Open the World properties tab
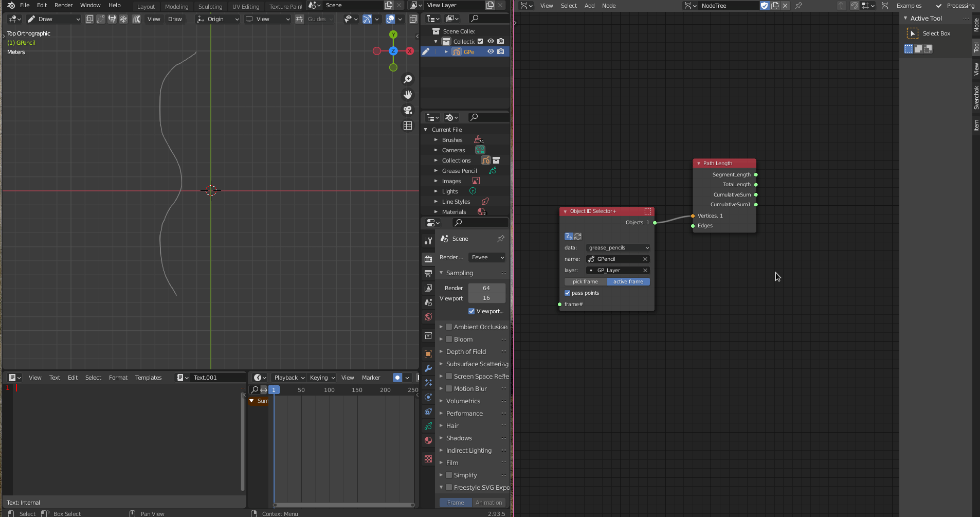This screenshot has width=980, height=517. pyautogui.click(x=428, y=317)
